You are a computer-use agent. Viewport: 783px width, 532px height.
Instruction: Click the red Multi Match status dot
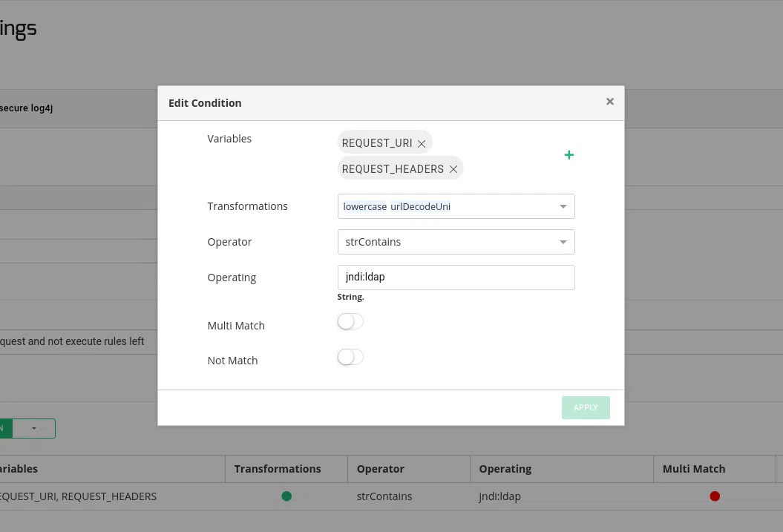click(715, 496)
